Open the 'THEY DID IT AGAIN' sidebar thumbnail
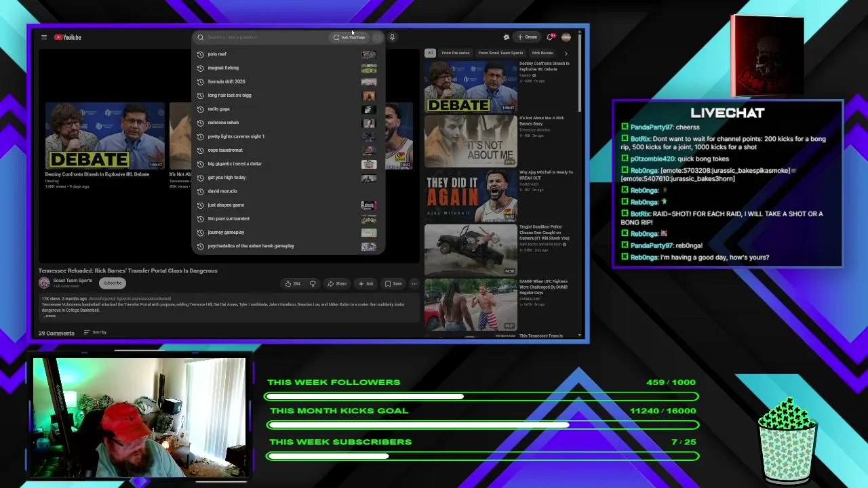 pos(471,195)
